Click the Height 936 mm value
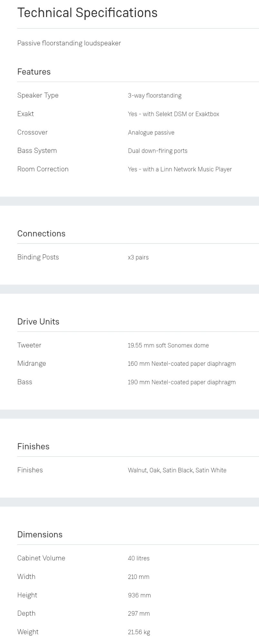The width and height of the screenshot is (259, 644). click(139, 595)
